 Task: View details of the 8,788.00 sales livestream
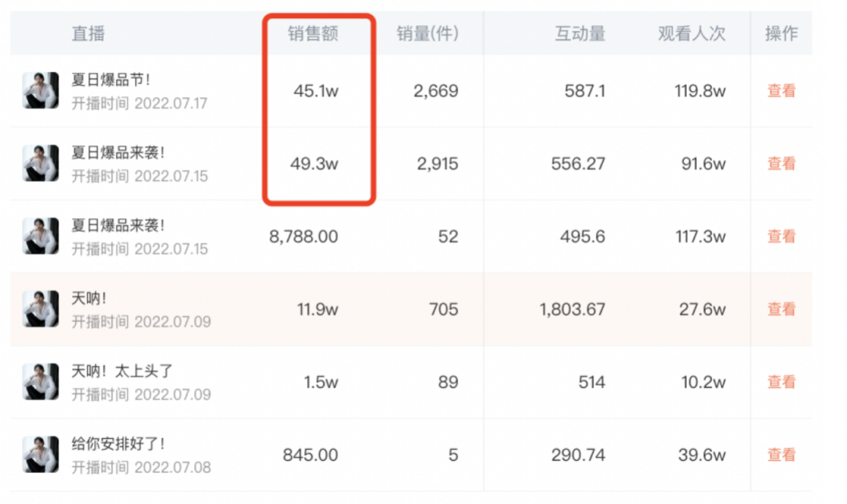pos(781,237)
